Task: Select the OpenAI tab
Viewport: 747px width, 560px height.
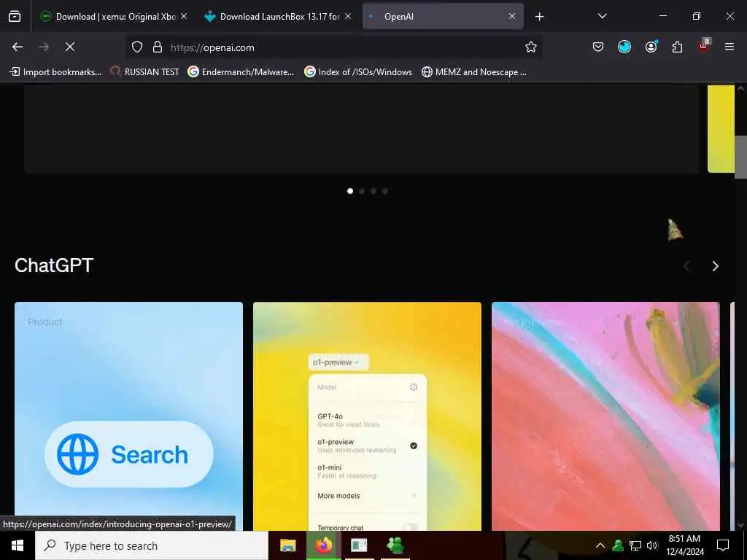Action: point(443,16)
